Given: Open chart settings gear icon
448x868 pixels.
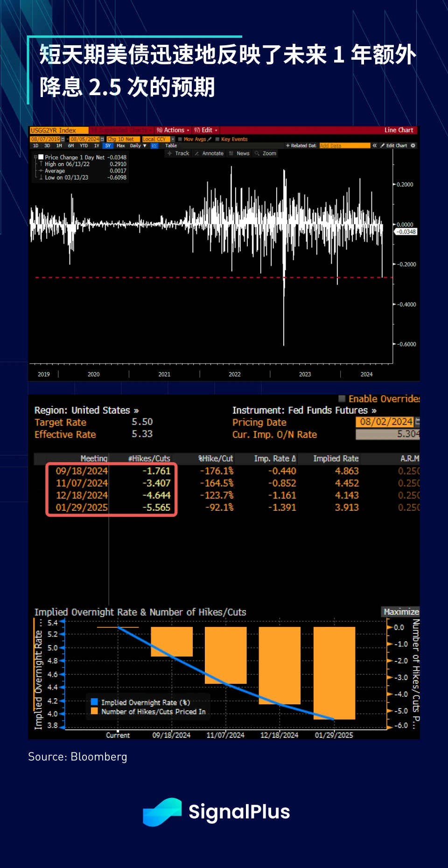Looking at the screenshot, I should point(413,146).
